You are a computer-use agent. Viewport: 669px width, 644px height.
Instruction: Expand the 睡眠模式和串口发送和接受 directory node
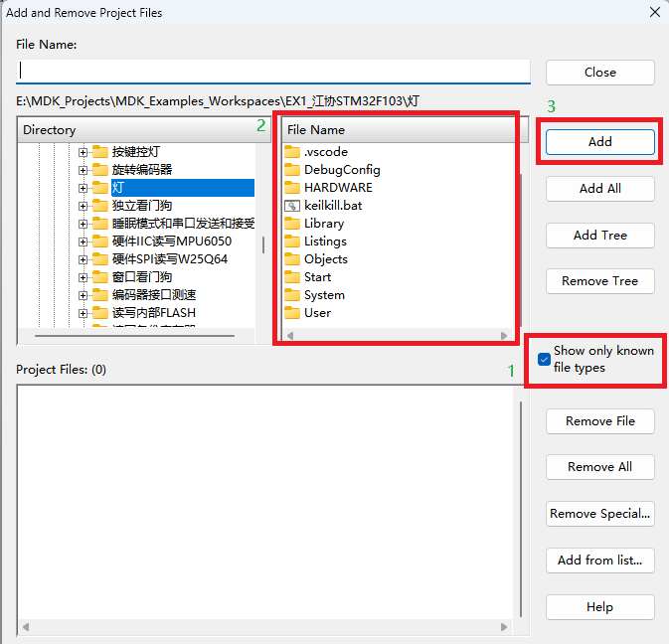point(83,224)
